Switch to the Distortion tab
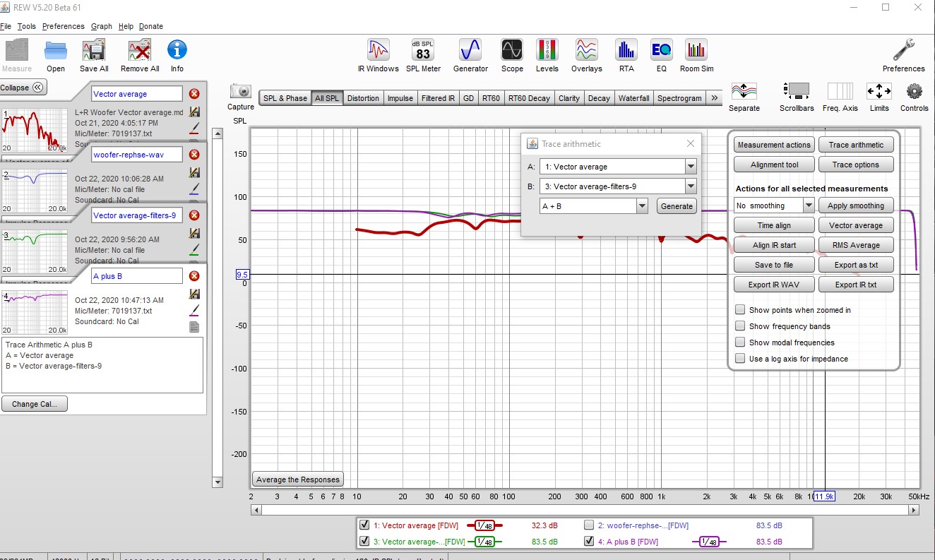The height and width of the screenshot is (560, 935). (x=364, y=98)
